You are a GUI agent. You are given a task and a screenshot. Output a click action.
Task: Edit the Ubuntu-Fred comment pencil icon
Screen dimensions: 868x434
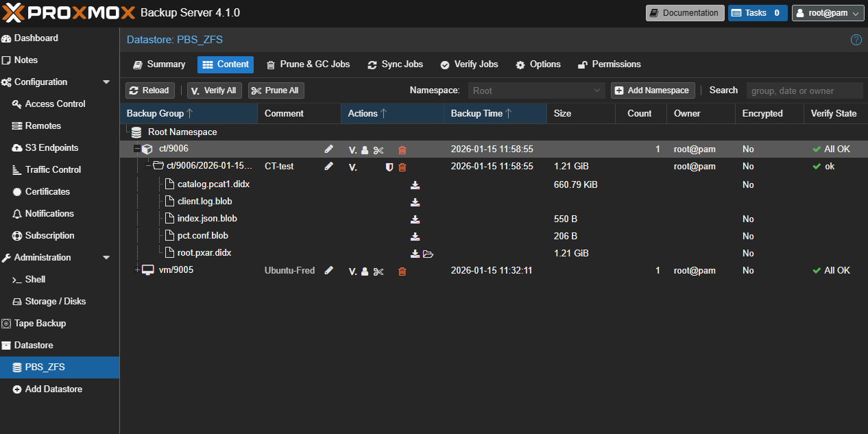tap(329, 271)
